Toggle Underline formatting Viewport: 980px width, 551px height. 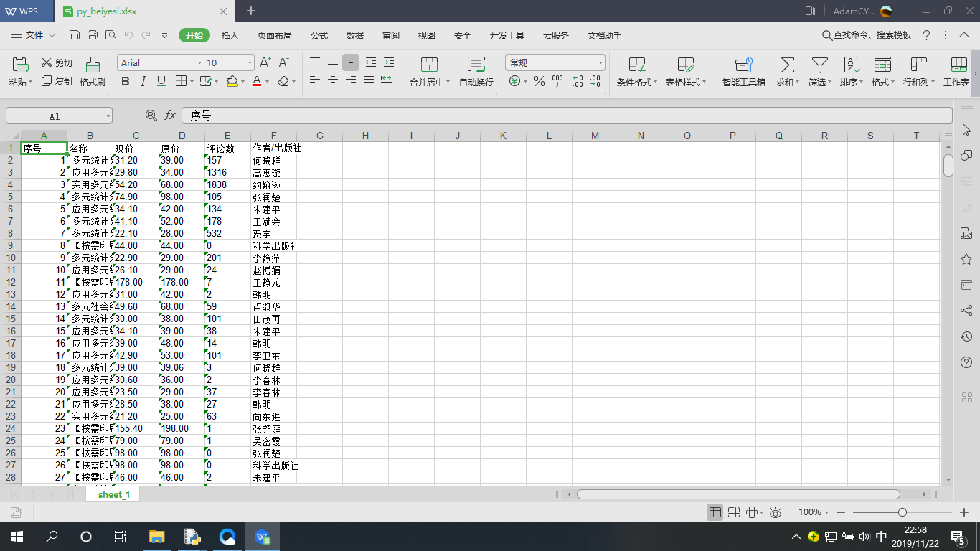[161, 82]
